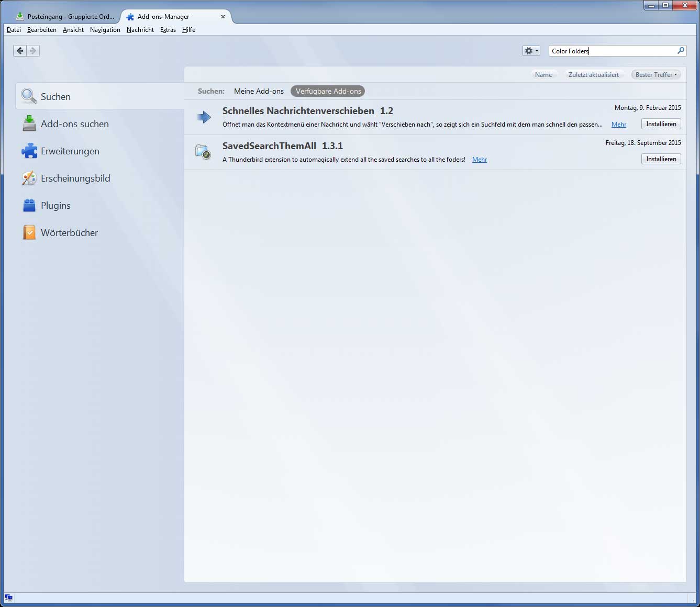Click the Schnelles Nachrichtenverschieben arrow icon
Screen dimensions: 700x607
[x=204, y=117]
